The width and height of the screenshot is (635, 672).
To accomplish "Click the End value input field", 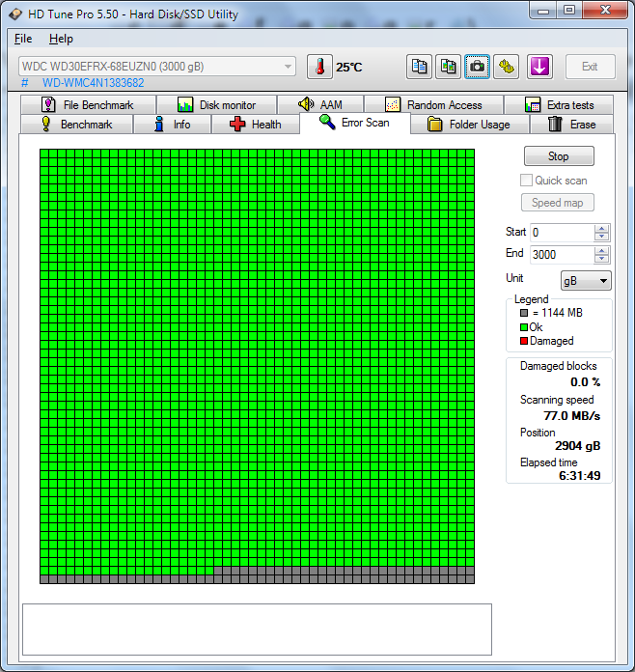I will coord(563,255).
